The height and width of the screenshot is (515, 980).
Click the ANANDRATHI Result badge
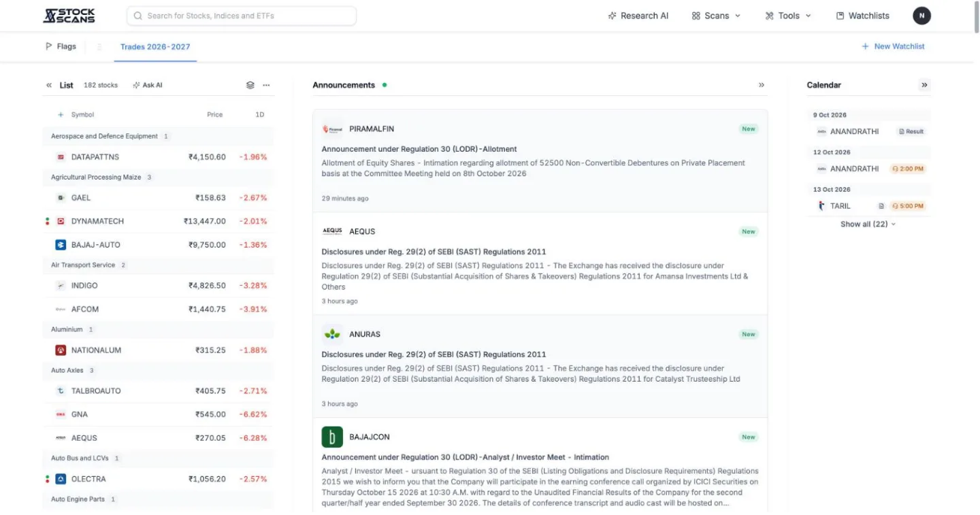coord(911,132)
